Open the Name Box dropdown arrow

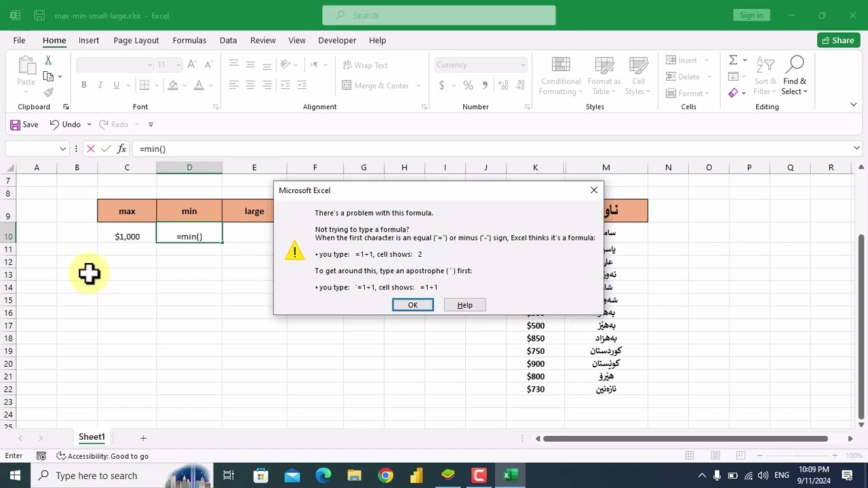coord(62,149)
